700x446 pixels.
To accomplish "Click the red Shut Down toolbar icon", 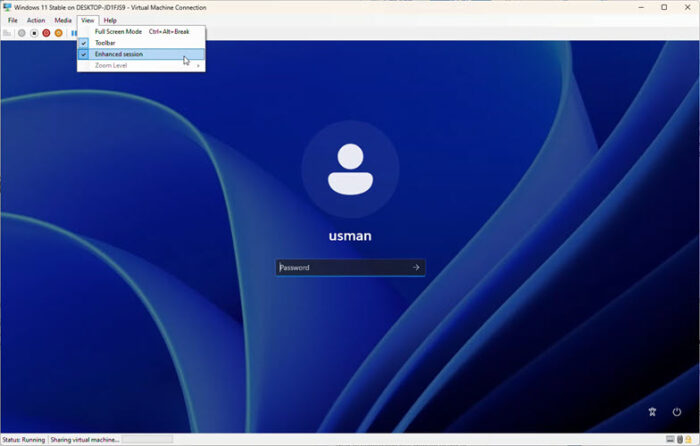I will pyautogui.click(x=46, y=33).
